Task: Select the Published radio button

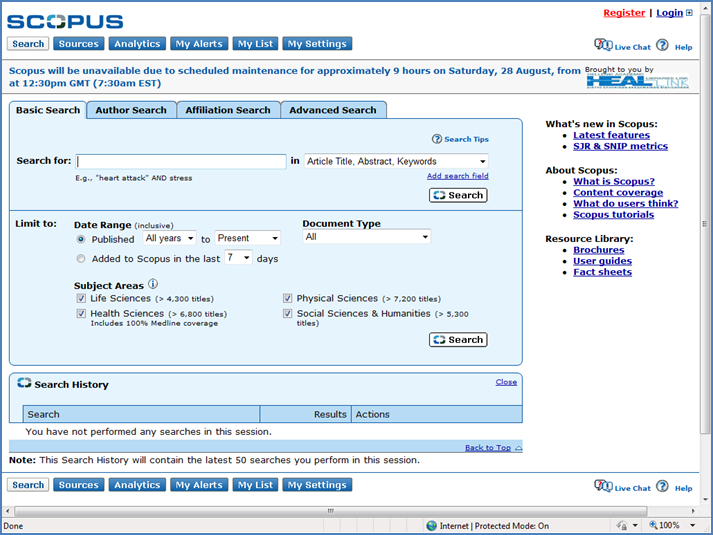Action: (x=81, y=239)
